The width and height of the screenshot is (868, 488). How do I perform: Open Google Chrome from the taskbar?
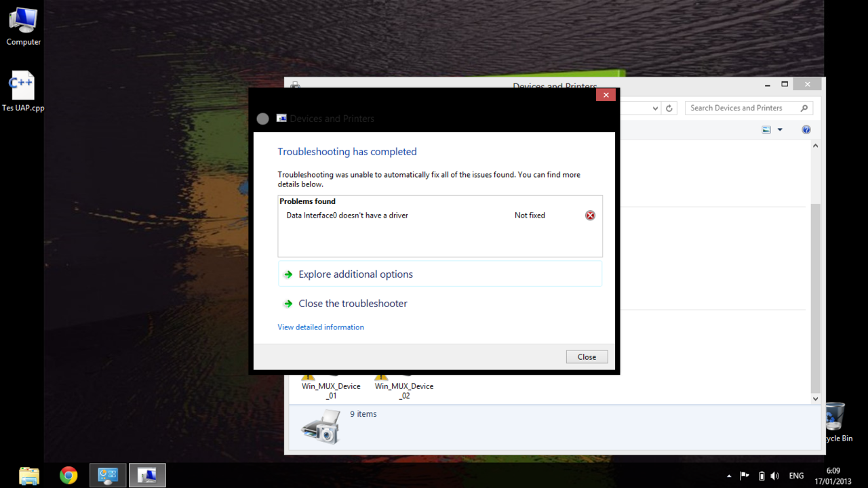click(68, 475)
